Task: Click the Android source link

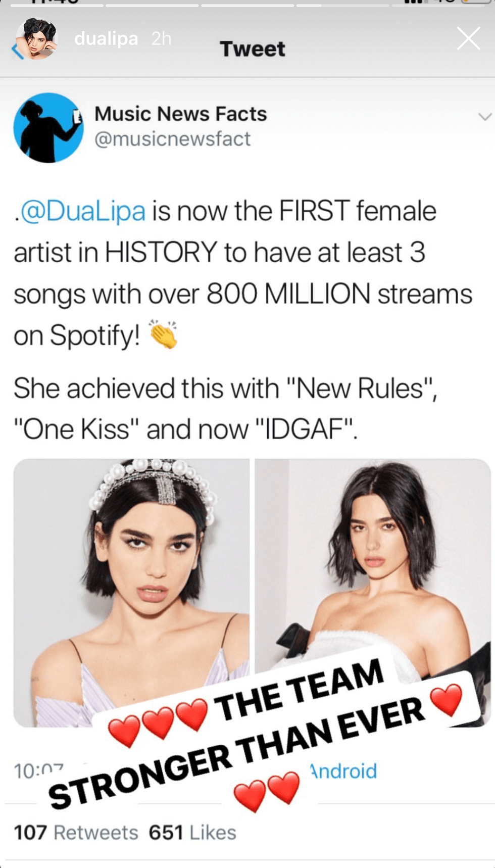Action: pyautogui.click(x=343, y=771)
